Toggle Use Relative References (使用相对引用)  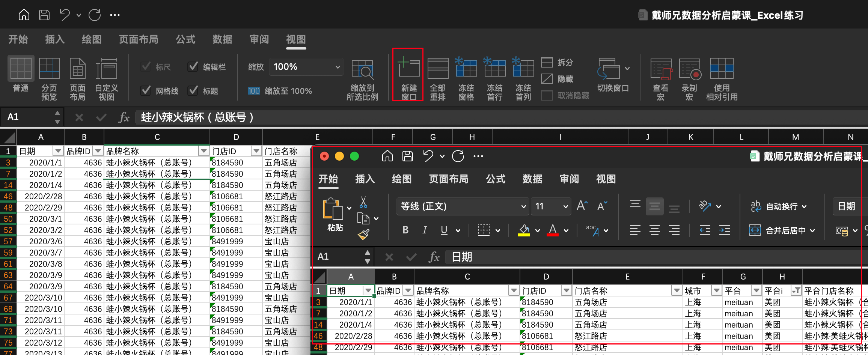[722, 79]
